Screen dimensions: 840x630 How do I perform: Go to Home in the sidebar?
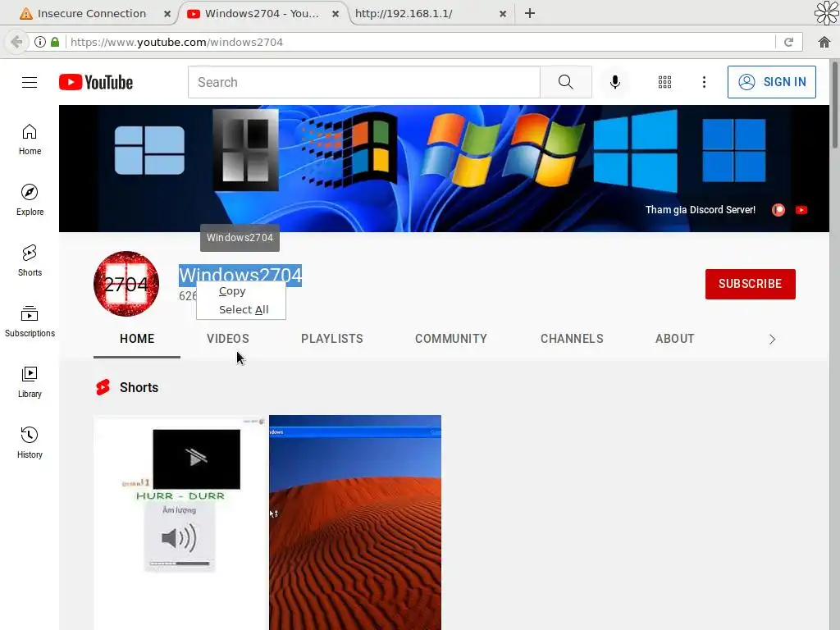click(x=30, y=139)
